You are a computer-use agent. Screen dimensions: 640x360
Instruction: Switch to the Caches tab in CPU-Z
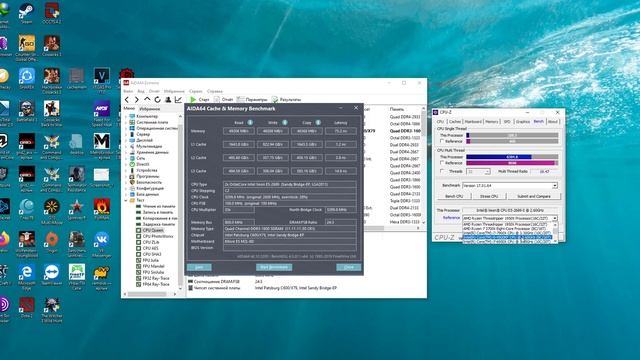pyautogui.click(x=455, y=122)
